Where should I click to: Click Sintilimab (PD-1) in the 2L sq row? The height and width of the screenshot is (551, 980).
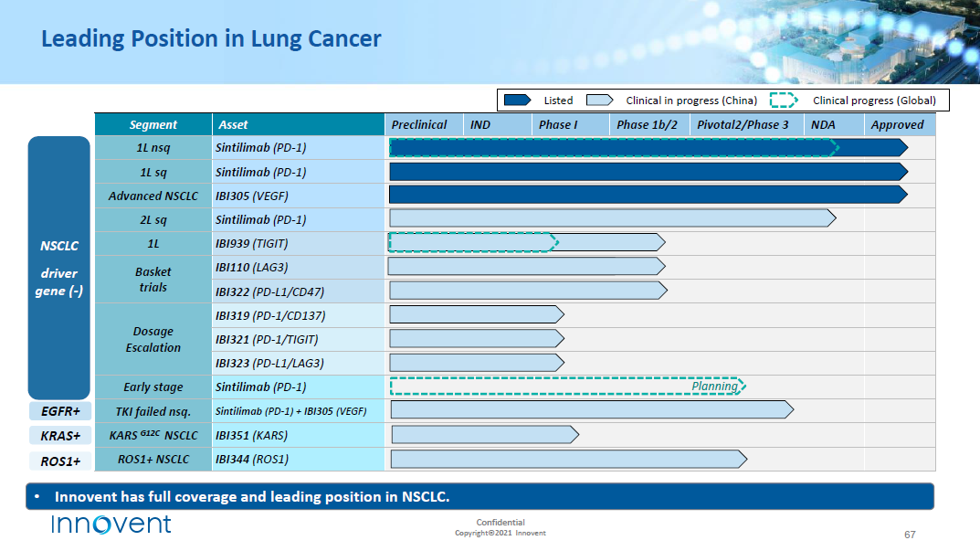point(298,219)
